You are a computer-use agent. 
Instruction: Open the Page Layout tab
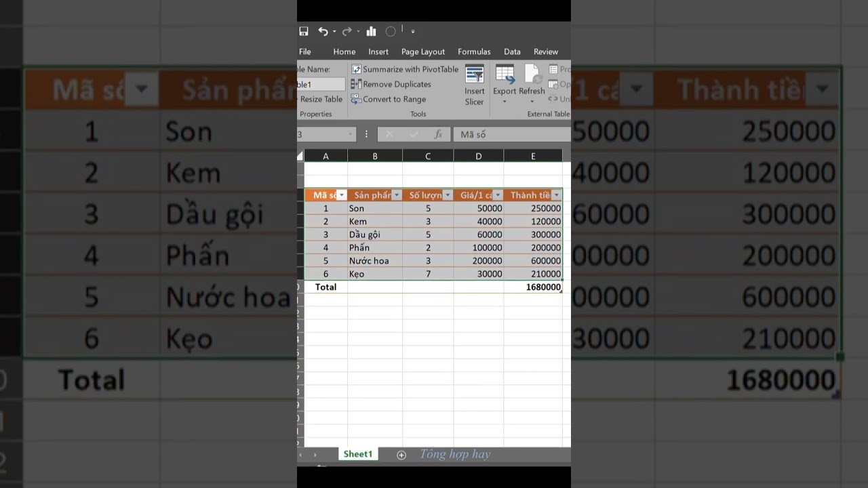pos(423,52)
